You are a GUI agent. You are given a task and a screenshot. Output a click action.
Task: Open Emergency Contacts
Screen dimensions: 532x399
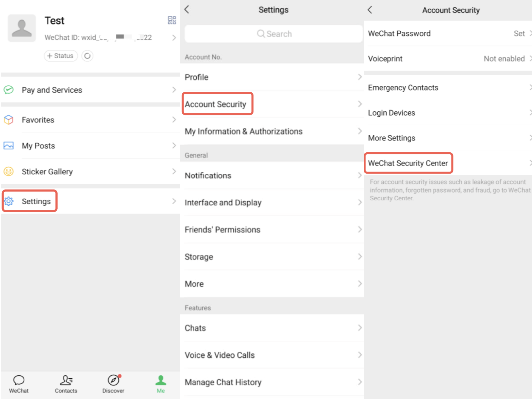click(x=448, y=88)
